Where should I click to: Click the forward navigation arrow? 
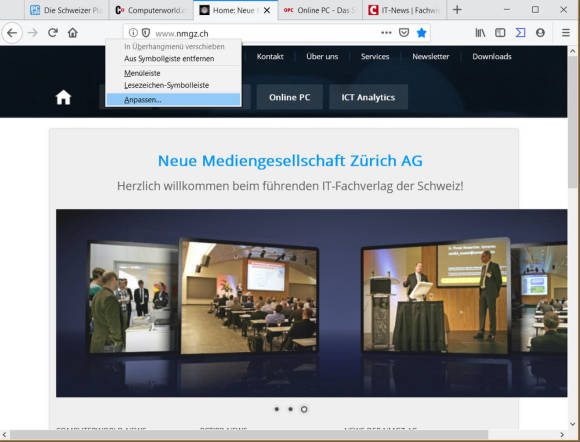click(33, 33)
